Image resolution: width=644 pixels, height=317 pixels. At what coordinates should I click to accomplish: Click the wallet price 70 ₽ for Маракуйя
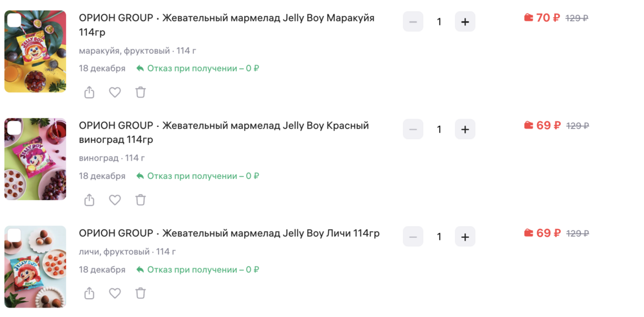pos(542,18)
